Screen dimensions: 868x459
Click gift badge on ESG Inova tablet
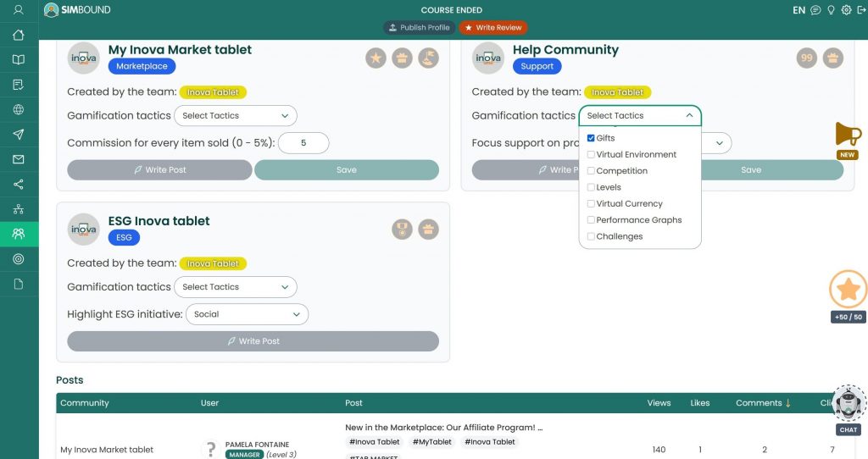click(428, 229)
